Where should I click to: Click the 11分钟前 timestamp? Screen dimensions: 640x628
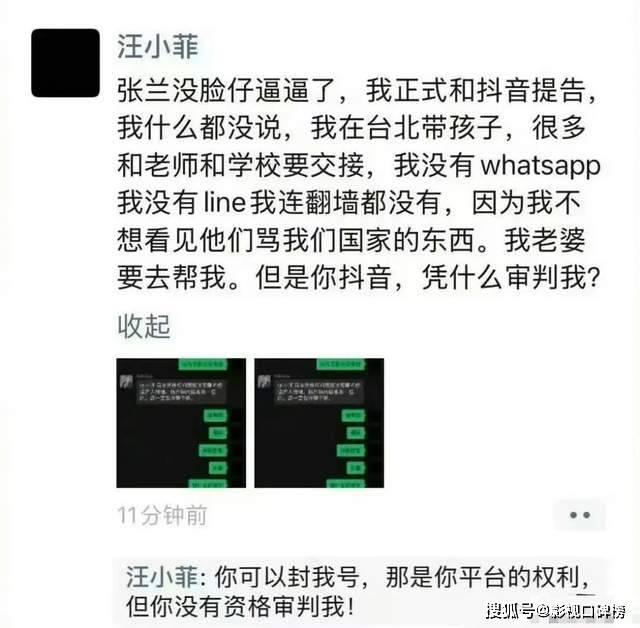click(162, 515)
